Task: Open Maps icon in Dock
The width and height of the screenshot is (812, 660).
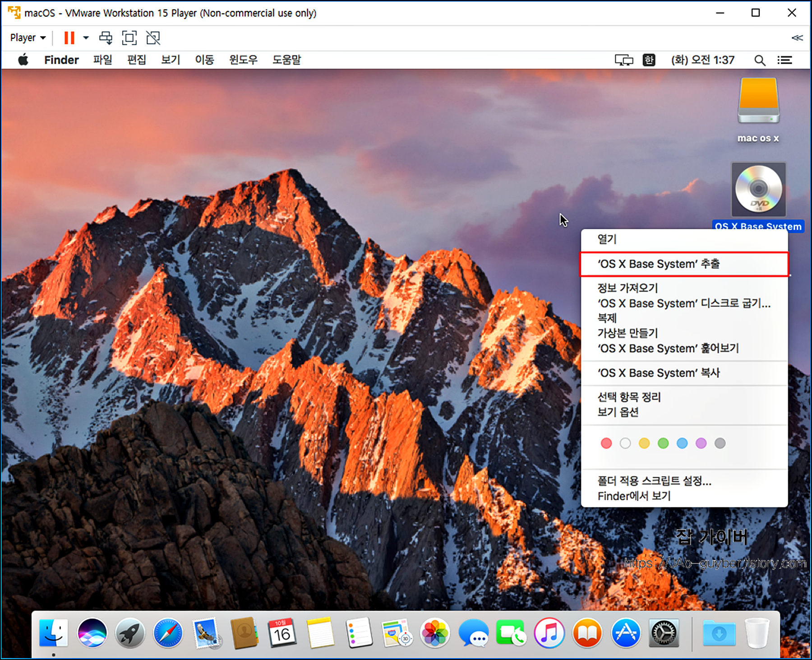Action: pos(397,633)
